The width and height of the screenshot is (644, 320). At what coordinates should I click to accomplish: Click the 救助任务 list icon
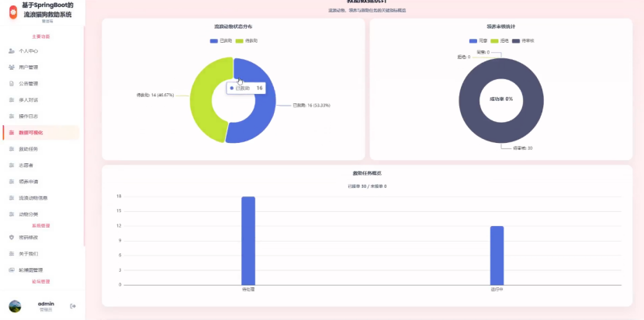[x=12, y=149]
